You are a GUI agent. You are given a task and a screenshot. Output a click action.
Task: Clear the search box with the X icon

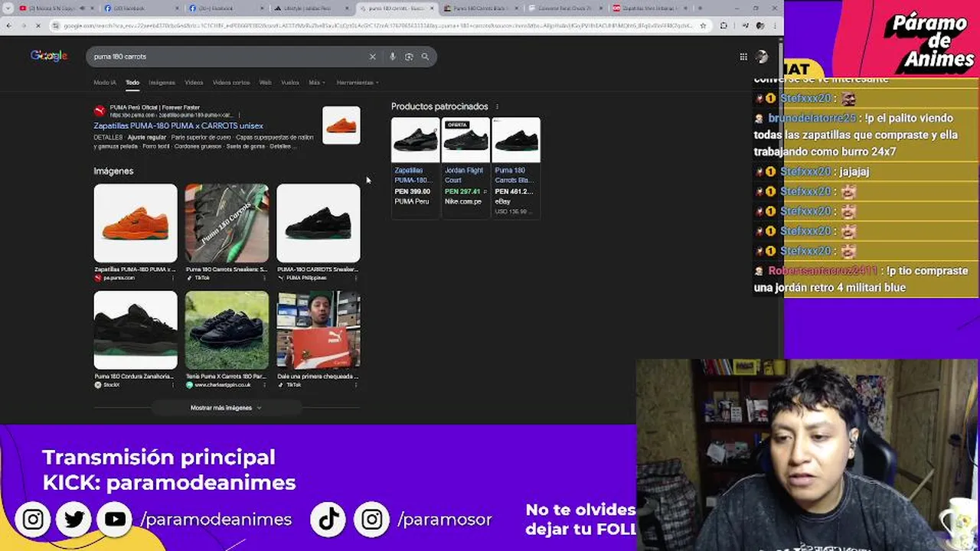[373, 57]
